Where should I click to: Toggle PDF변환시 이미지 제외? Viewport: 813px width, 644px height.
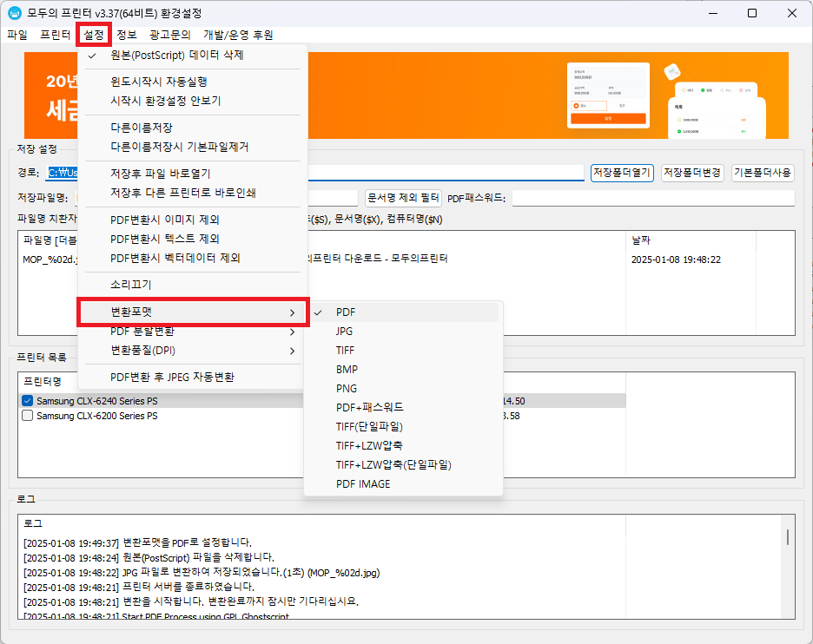tap(192, 220)
